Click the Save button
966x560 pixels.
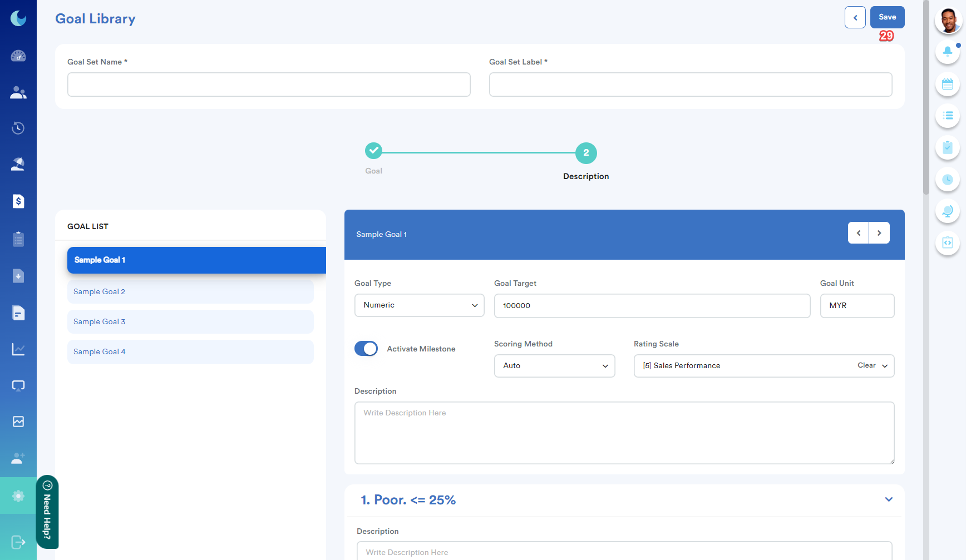pyautogui.click(x=887, y=17)
